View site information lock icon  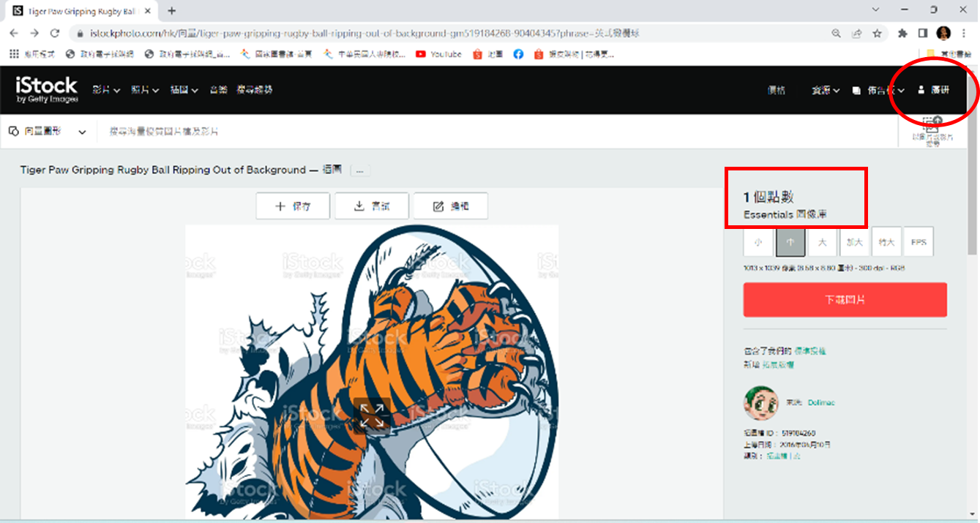tap(81, 34)
